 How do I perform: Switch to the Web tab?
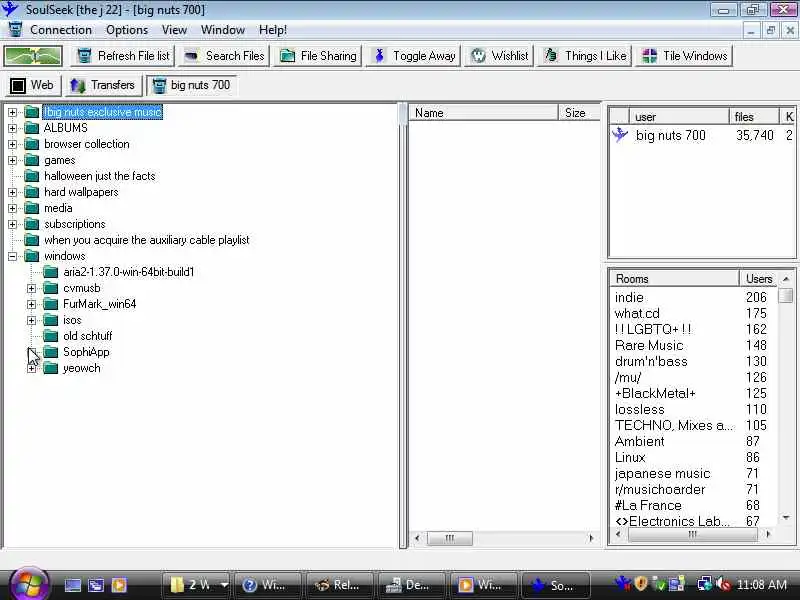tap(33, 85)
